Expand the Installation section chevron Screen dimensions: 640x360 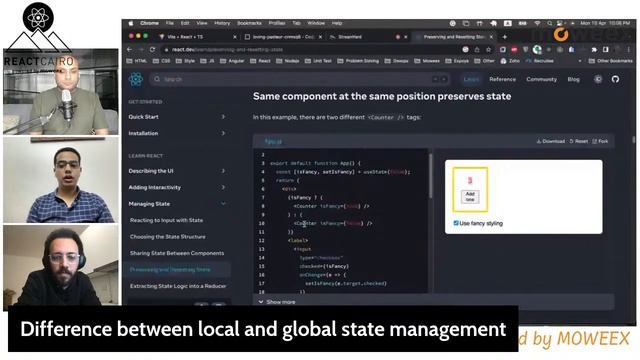[x=223, y=133]
